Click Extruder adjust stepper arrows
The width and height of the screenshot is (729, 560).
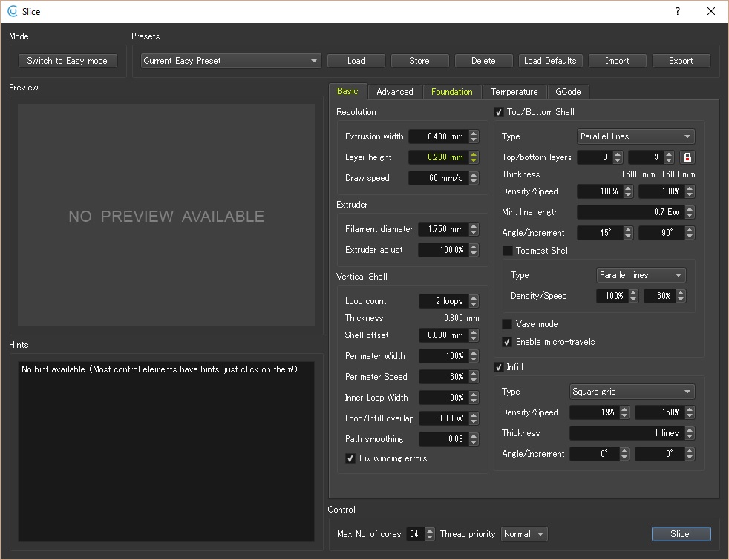(x=474, y=250)
